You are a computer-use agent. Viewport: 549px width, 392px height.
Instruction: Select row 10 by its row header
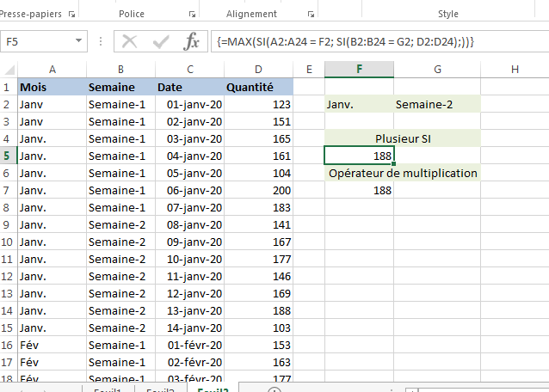click(x=9, y=242)
